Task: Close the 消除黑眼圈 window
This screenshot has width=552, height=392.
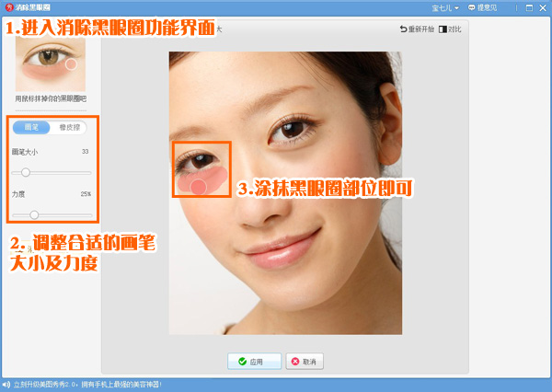Action: 542,6
